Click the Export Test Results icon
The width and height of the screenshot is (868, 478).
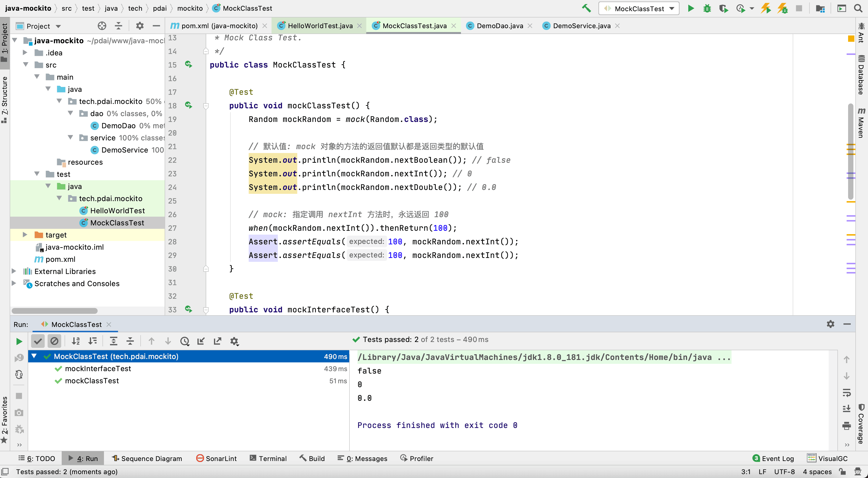coord(217,341)
